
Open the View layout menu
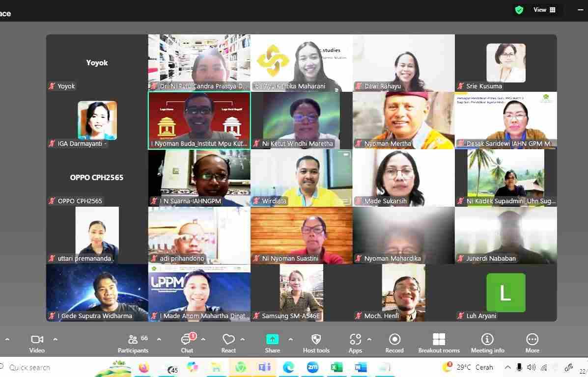[x=545, y=10]
